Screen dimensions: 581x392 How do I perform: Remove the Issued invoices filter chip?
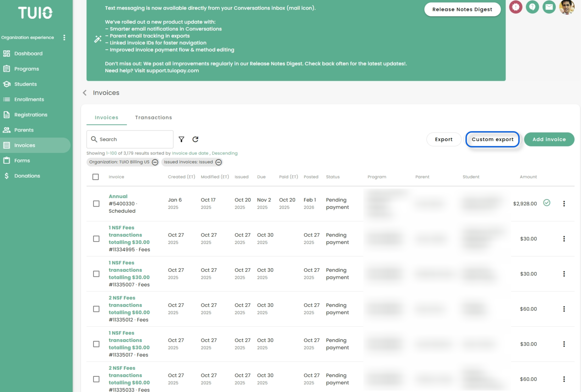(x=219, y=162)
